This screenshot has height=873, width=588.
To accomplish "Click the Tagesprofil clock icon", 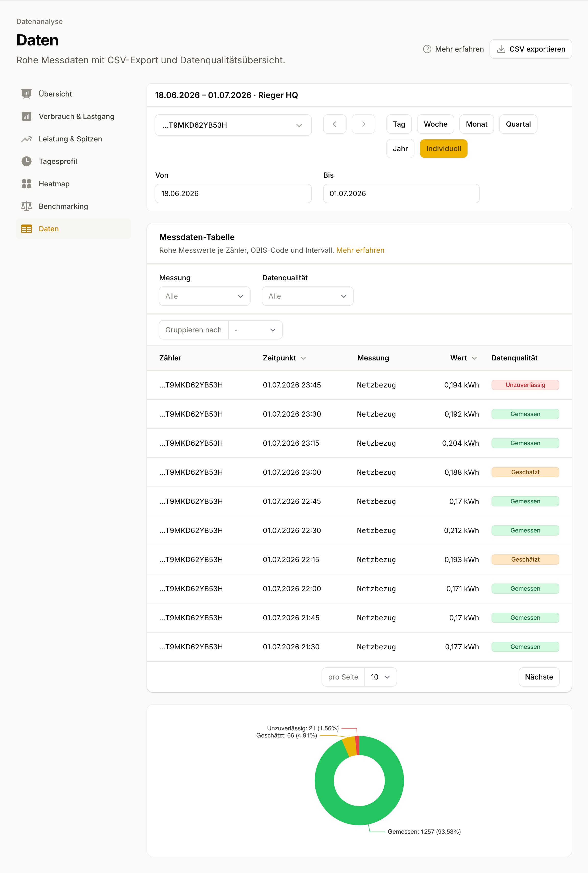I will [26, 161].
